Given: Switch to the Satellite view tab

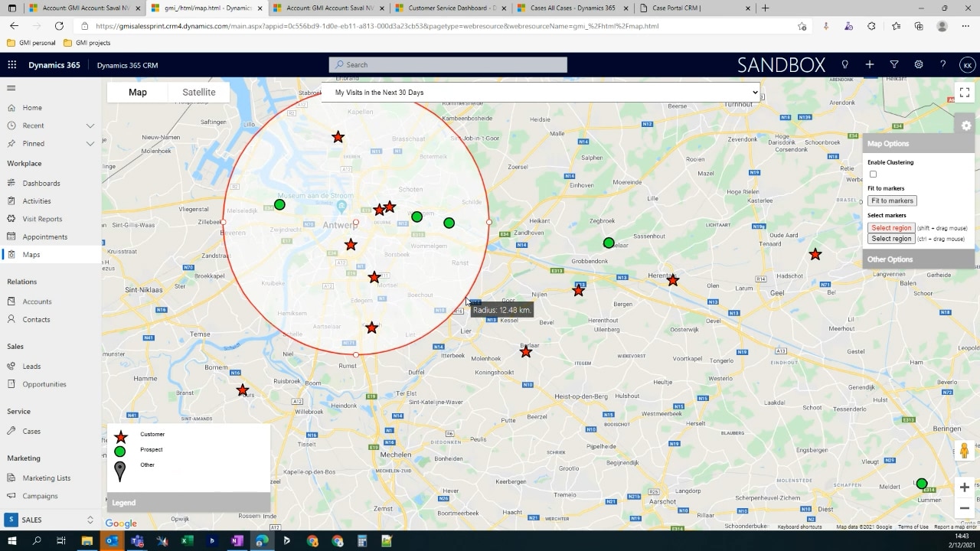Looking at the screenshot, I should [199, 93].
